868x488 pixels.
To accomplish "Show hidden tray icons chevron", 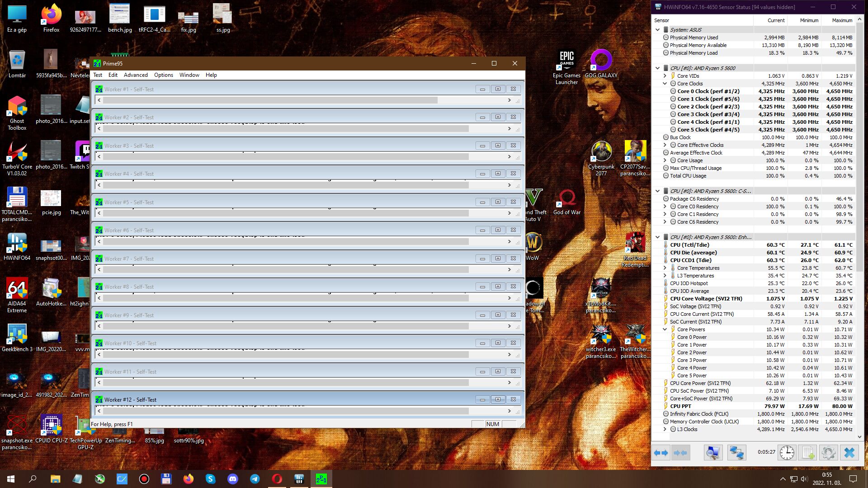I will (x=783, y=479).
